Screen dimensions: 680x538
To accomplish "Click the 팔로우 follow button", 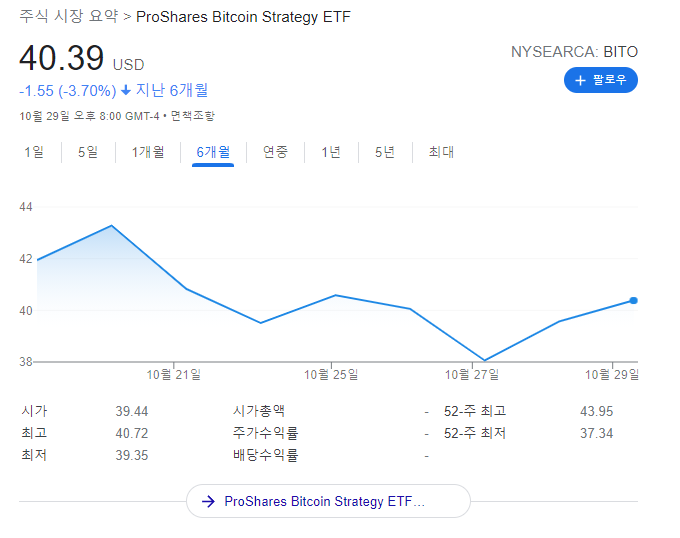I will (601, 80).
